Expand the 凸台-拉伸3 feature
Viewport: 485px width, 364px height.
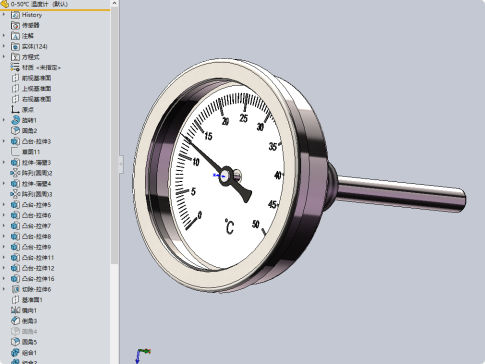point(4,141)
